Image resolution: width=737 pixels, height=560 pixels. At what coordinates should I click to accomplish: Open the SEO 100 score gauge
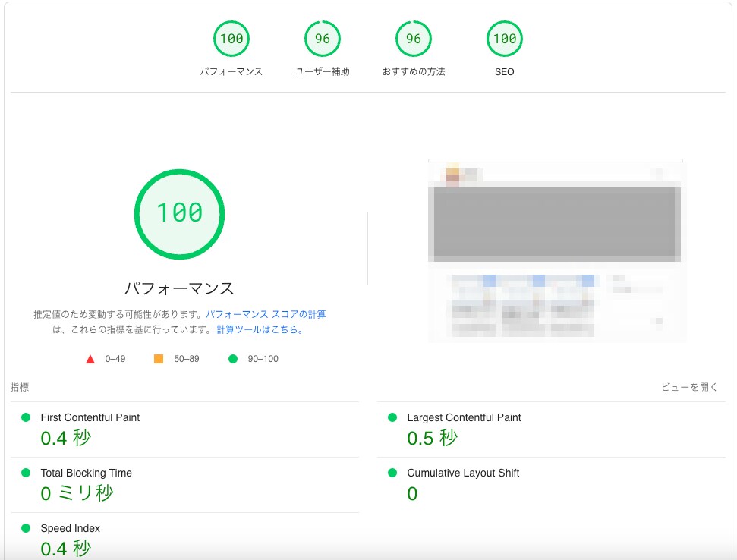click(x=504, y=39)
